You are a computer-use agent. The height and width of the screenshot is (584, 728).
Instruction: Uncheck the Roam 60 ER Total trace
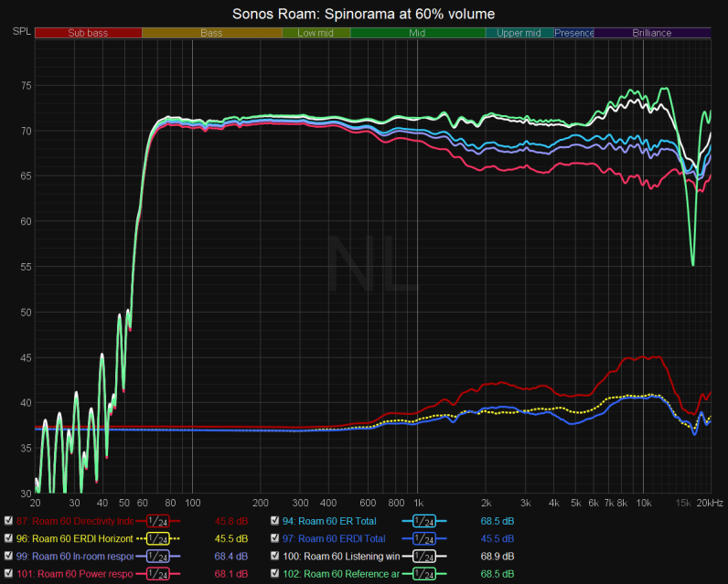click(x=274, y=520)
